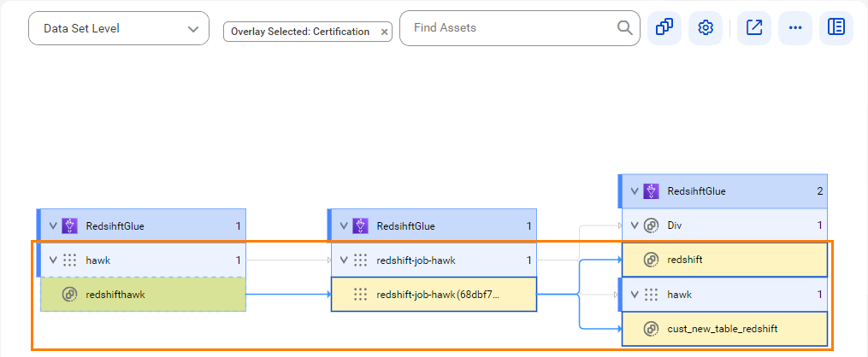Open the Data Set Level dropdown
Image resolution: width=868 pixels, height=357 pixels.
coord(119,28)
